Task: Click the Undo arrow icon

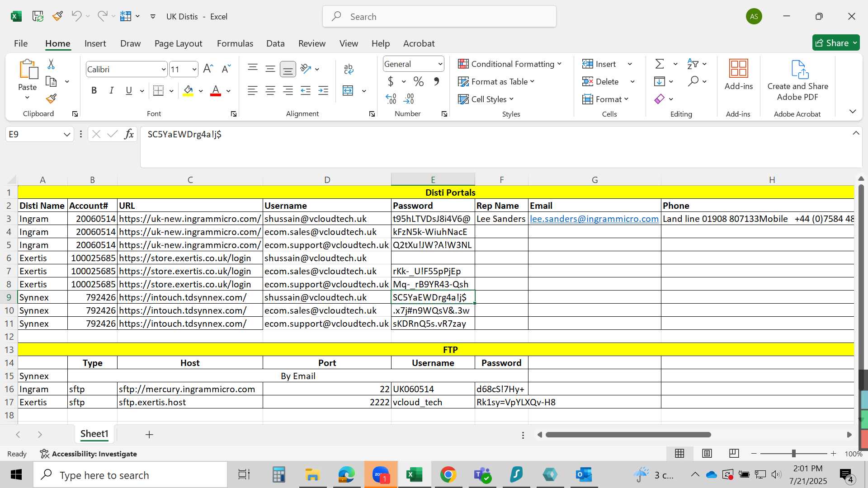Action: 76,16
